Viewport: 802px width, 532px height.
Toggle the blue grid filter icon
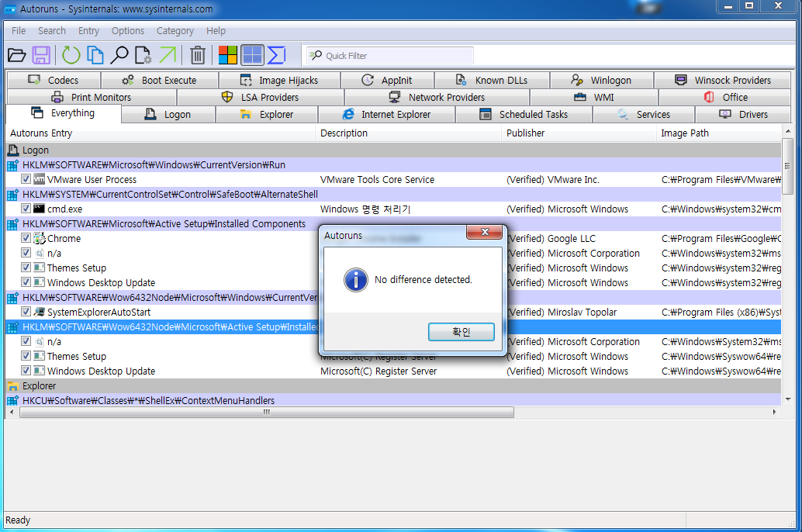coord(252,55)
